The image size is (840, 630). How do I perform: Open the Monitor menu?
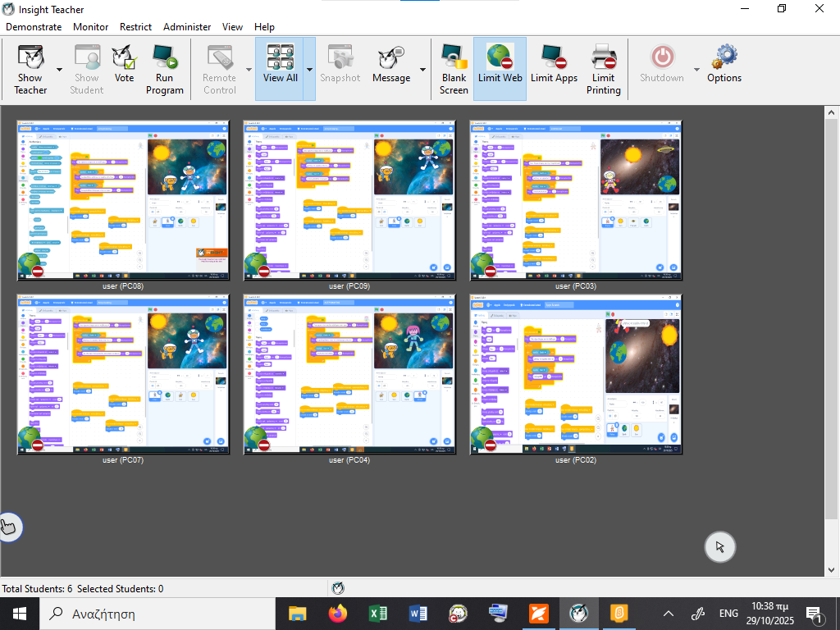[x=90, y=26]
